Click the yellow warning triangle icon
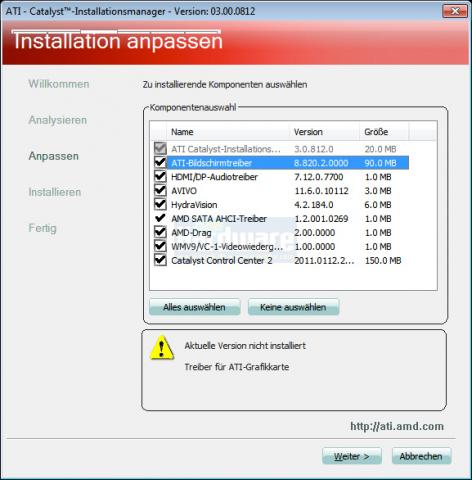The height and width of the screenshot is (480, 472). pos(162,348)
